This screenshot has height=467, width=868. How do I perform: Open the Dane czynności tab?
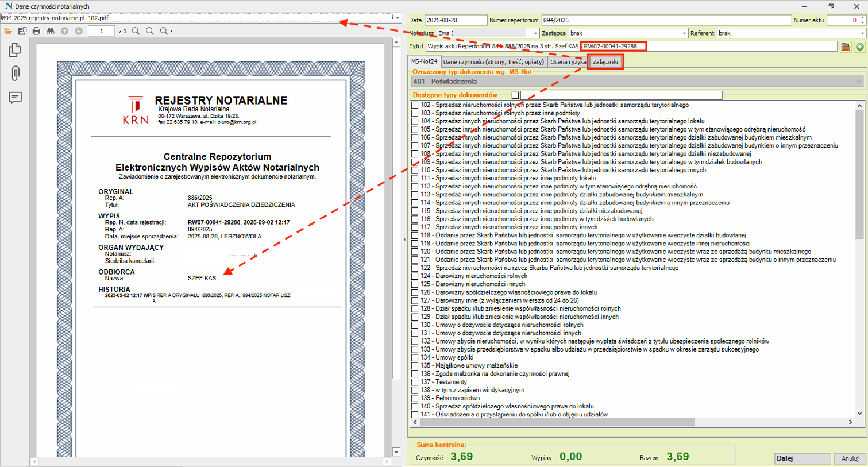click(493, 61)
